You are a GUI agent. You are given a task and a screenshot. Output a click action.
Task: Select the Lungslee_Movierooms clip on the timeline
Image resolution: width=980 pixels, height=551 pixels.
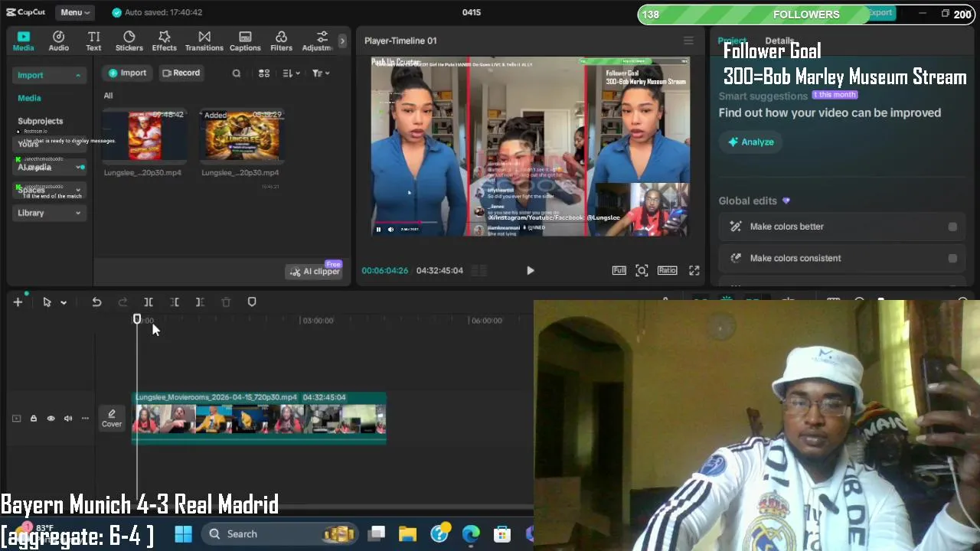tap(260, 418)
